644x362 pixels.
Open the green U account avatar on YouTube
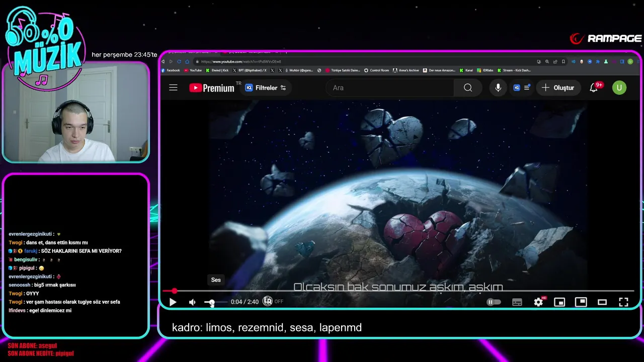point(619,87)
